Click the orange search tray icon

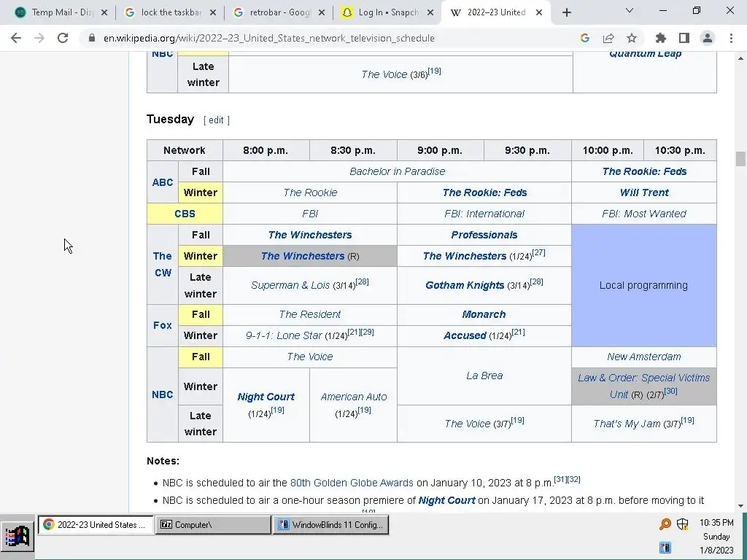pyautogui.click(x=665, y=524)
